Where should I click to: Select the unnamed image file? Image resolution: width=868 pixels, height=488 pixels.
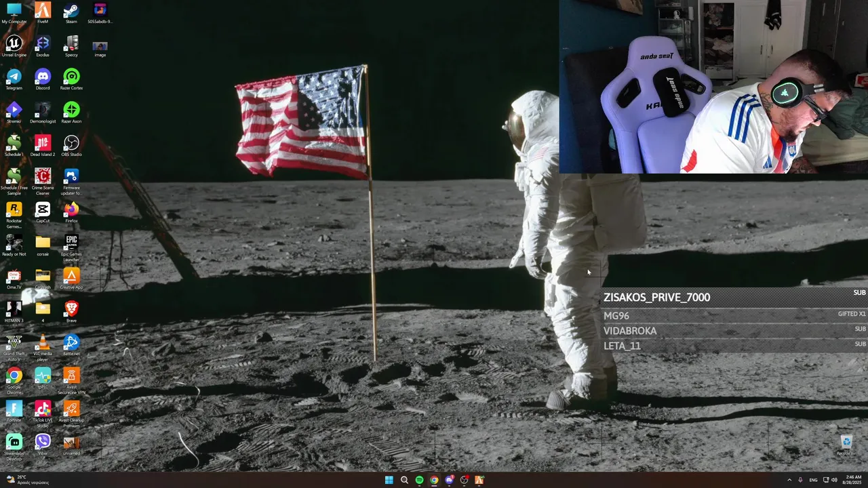(71, 445)
